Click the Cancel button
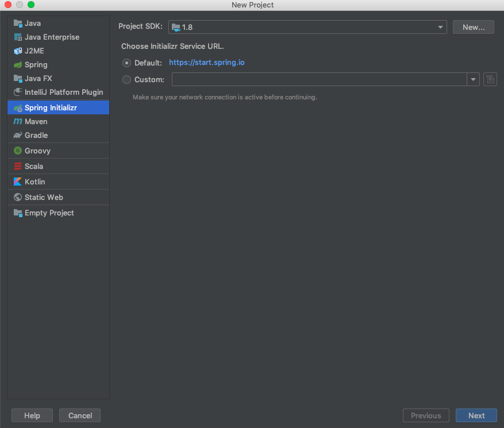The height and width of the screenshot is (428, 504). click(80, 415)
